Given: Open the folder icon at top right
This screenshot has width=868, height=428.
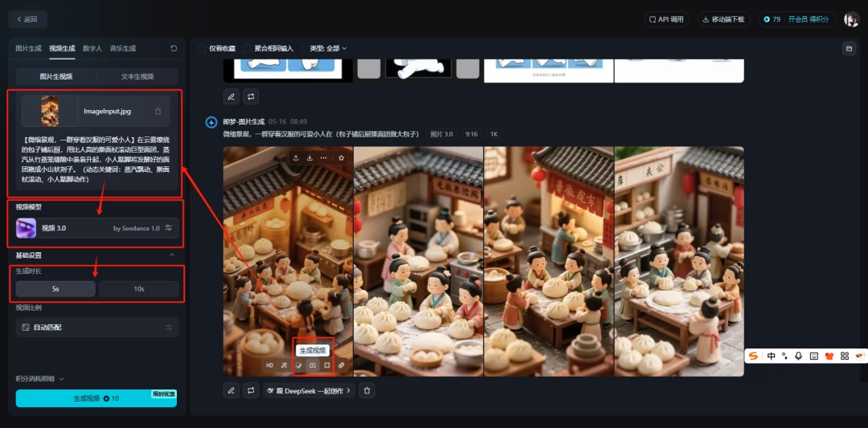Looking at the screenshot, I should [x=849, y=48].
